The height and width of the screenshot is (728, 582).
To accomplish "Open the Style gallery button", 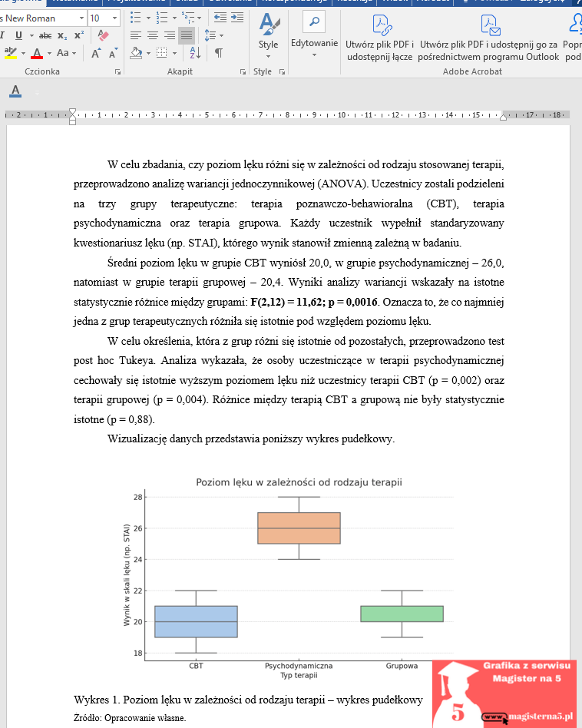I will [x=269, y=37].
